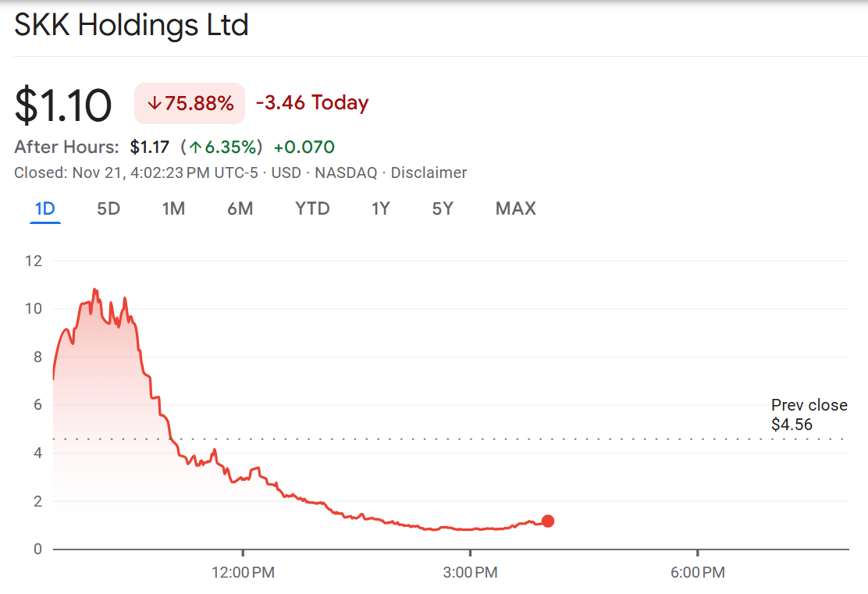Click the 12:00 PM axis label

point(243,572)
